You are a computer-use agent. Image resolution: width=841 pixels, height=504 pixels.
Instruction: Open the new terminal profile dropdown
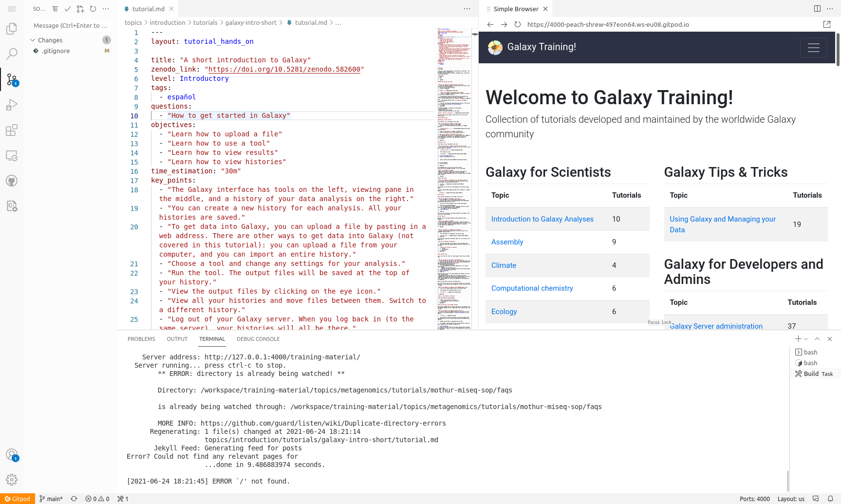point(806,339)
